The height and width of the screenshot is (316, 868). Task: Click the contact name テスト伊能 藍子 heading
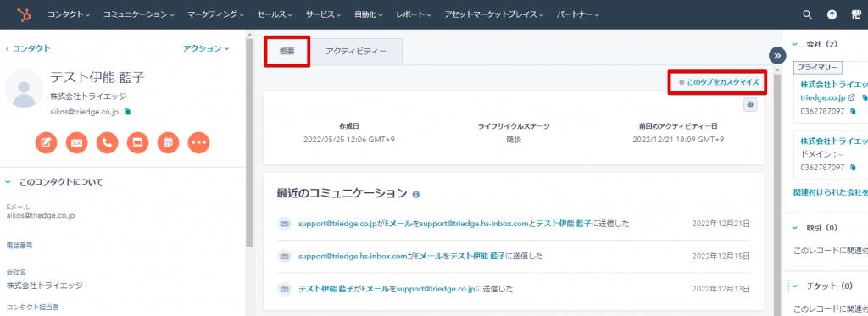97,77
